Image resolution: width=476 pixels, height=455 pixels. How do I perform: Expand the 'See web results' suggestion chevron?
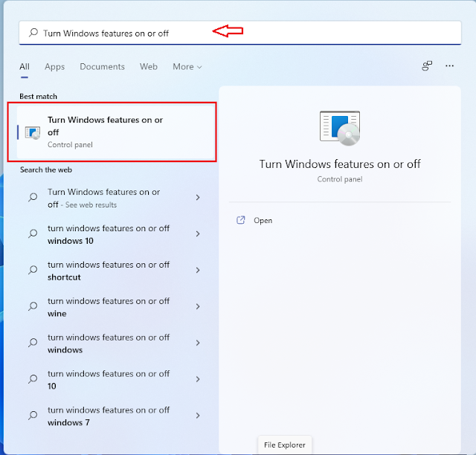click(x=198, y=198)
